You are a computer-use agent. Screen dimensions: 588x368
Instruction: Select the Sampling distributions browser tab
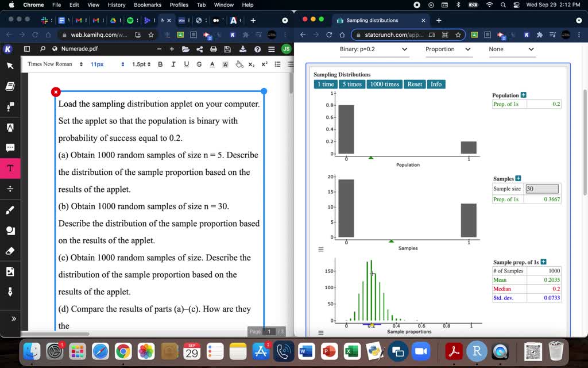point(382,20)
